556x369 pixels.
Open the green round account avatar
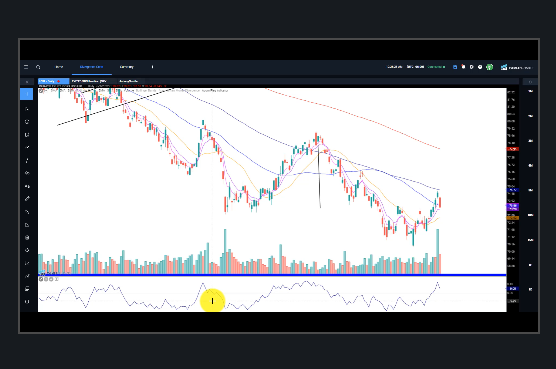489,67
